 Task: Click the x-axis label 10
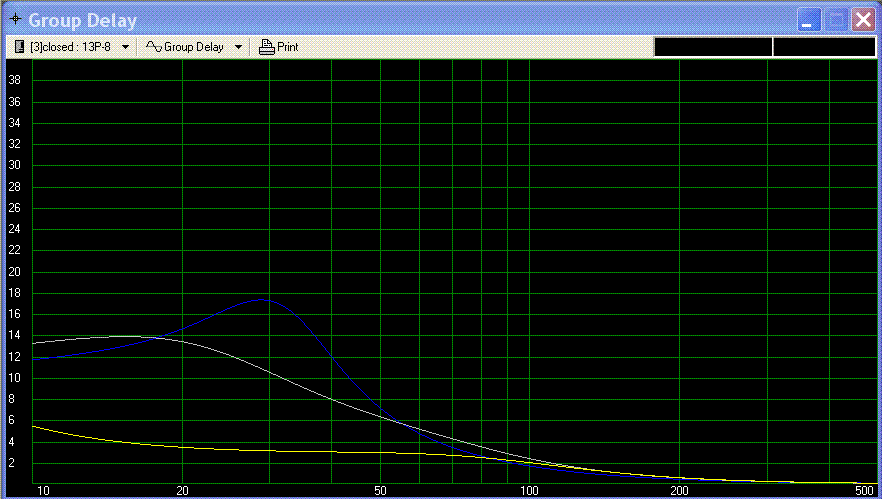pos(43,491)
